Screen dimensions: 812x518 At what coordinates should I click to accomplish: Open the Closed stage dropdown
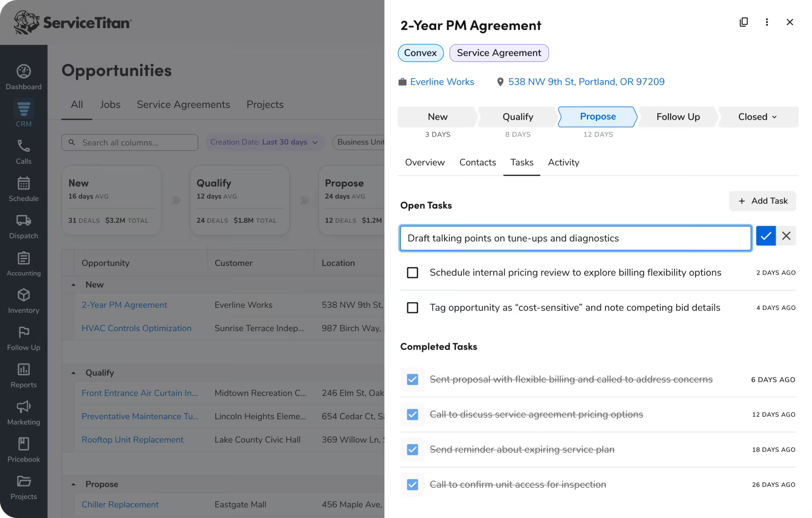coord(758,117)
